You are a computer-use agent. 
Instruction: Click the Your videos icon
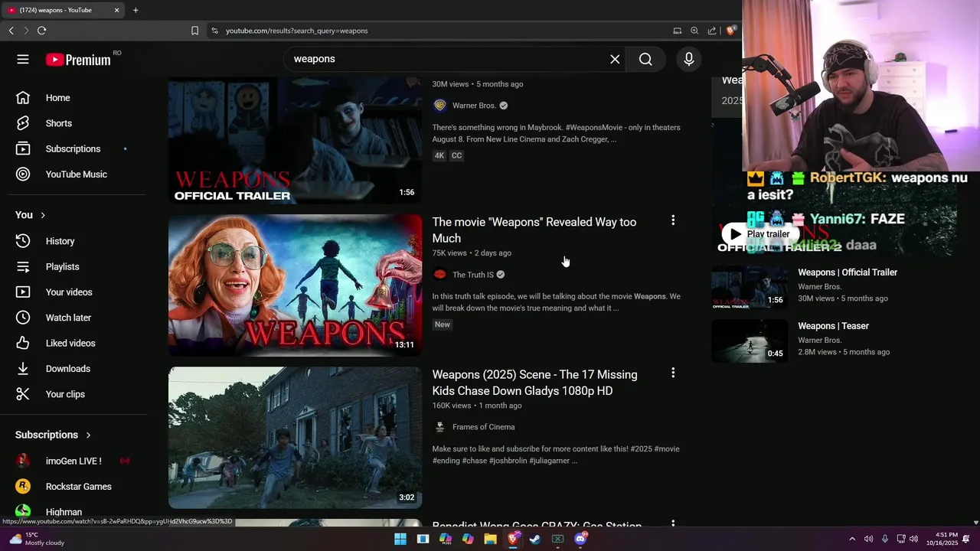(x=23, y=292)
